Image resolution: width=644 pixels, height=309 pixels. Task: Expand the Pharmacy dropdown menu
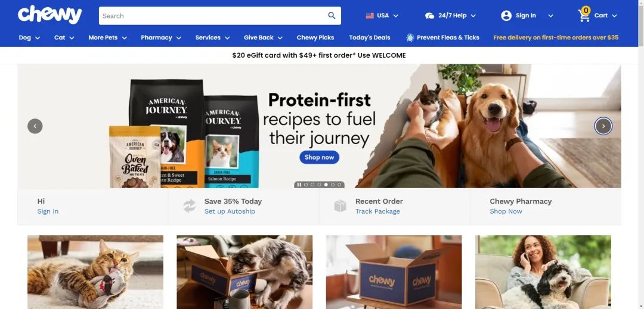[161, 38]
